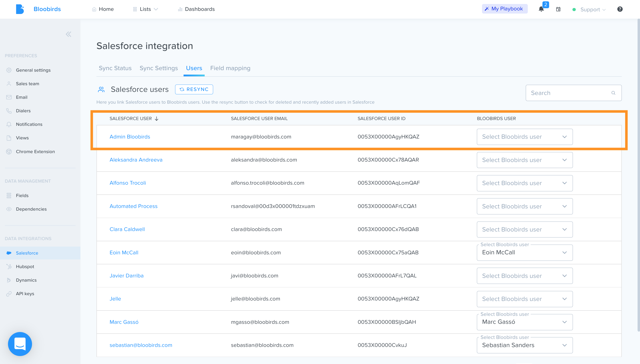
Task: Open the help question mark icon
Action: click(x=620, y=9)
